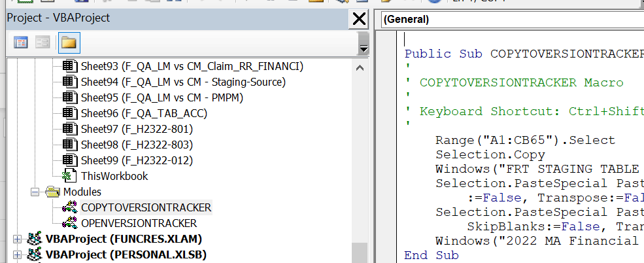
Task: Expand VBAProject (FUNCRES.XLAM) node
Action: coord(17,239)
